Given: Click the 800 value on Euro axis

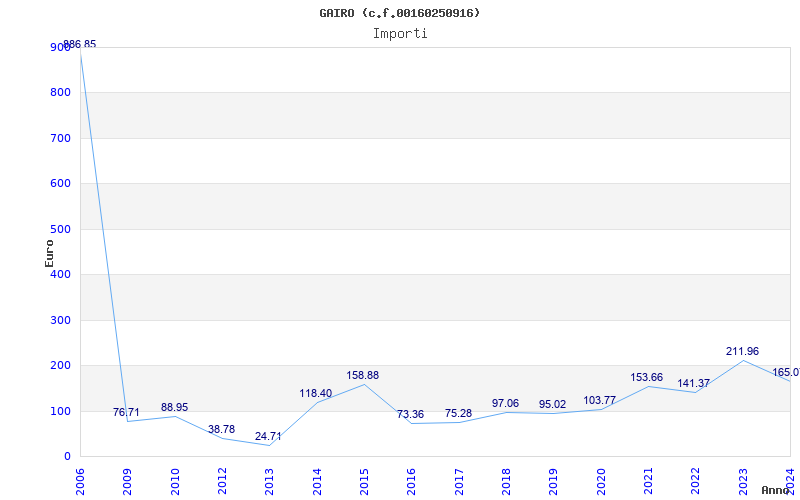Looking at the screenshot, I should pyautogui.click(x=60, y=93).
